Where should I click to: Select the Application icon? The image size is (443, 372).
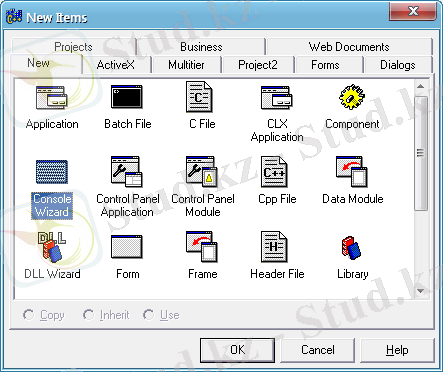click(52, 97)
